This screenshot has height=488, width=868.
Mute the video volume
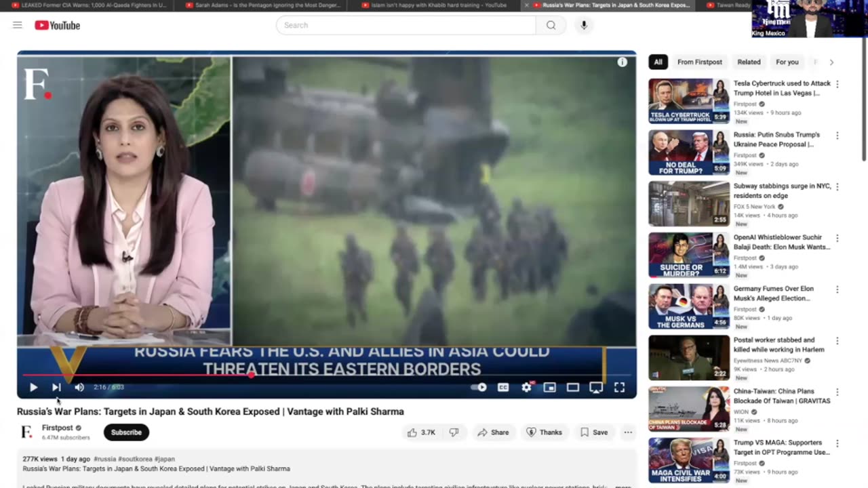(79, 387)
